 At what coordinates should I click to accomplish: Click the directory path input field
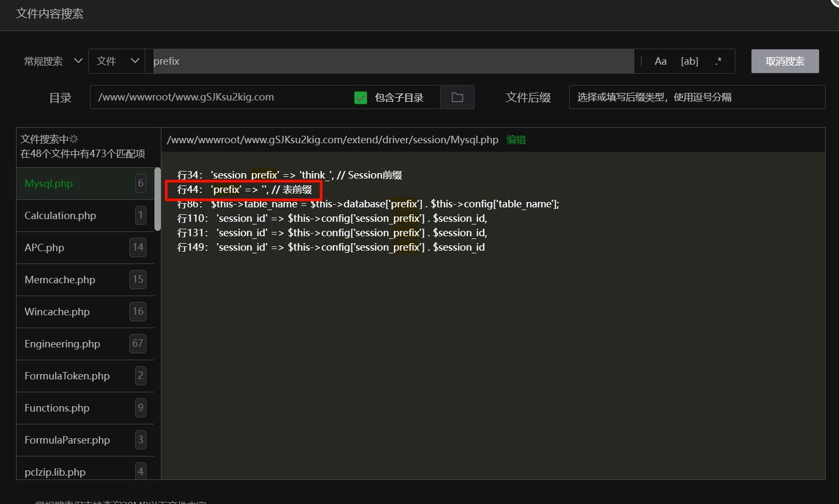(219, 97)
